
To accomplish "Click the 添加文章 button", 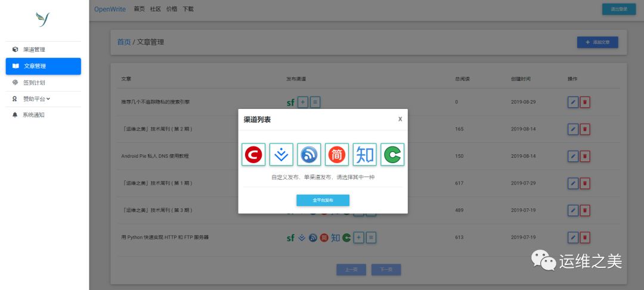I will pos(597,42).
